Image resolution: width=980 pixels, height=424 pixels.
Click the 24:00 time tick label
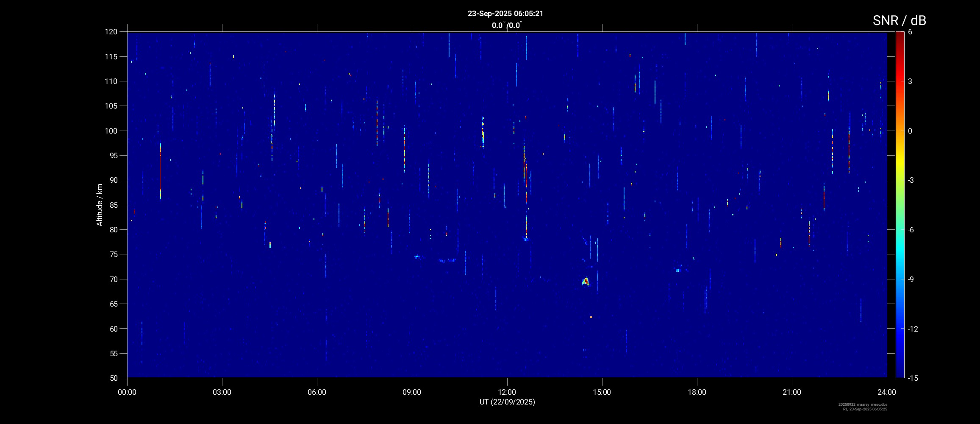[x=886, y=392]
